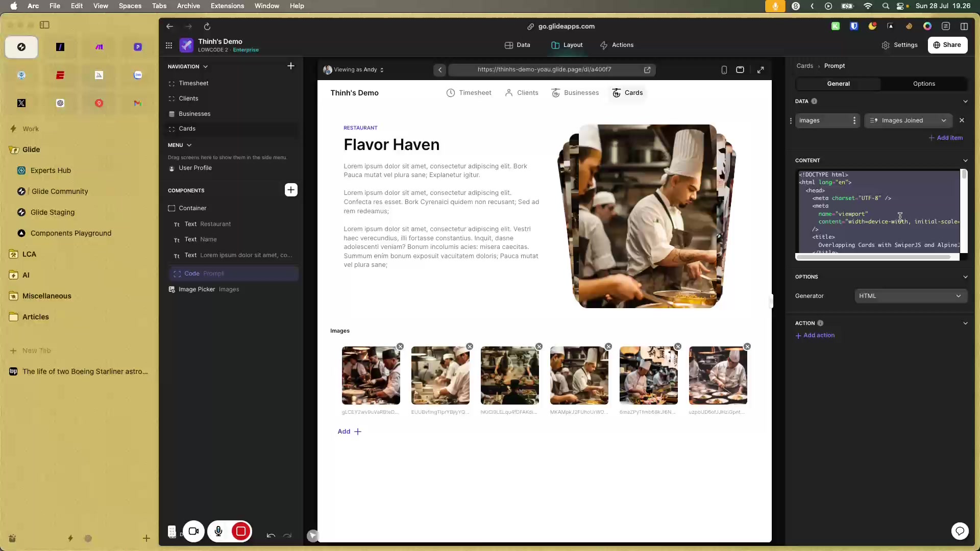Switch preview to phone device icon

(x=724, y=70)
